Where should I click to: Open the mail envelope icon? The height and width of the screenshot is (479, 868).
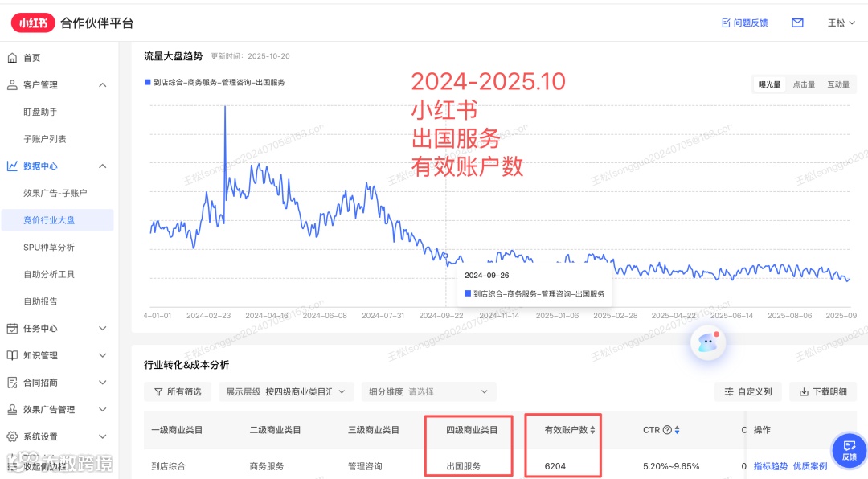(797, 23)
